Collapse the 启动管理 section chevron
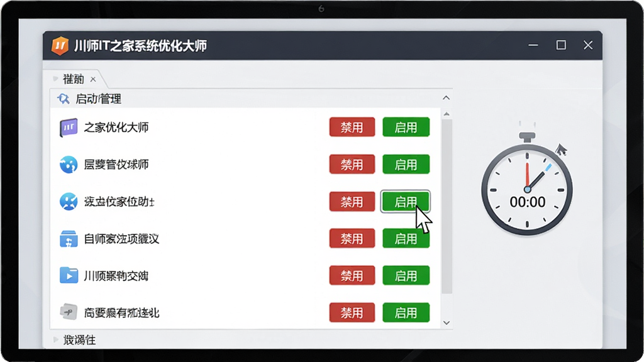Viewport: 644px width, 362px height. 446,98
